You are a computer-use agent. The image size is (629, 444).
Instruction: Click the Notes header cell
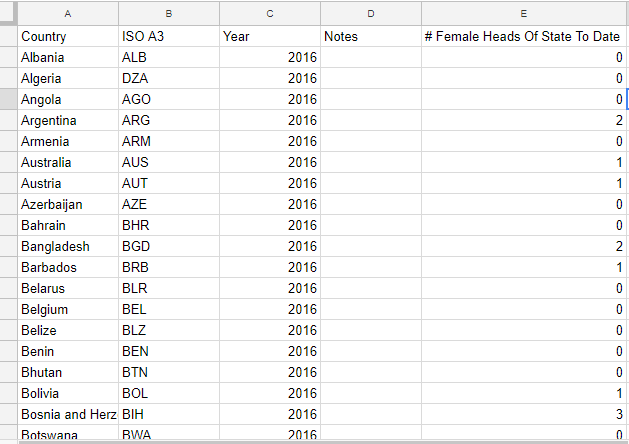(371, 36)
